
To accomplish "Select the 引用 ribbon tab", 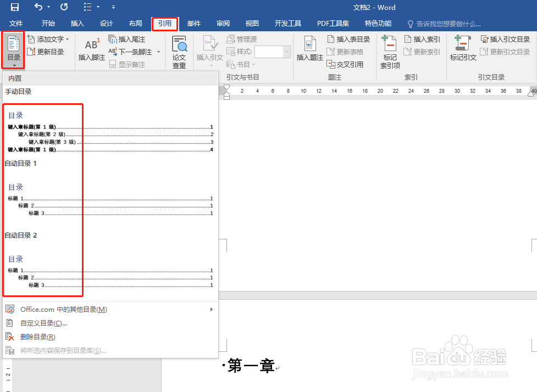I will point(165,24).
